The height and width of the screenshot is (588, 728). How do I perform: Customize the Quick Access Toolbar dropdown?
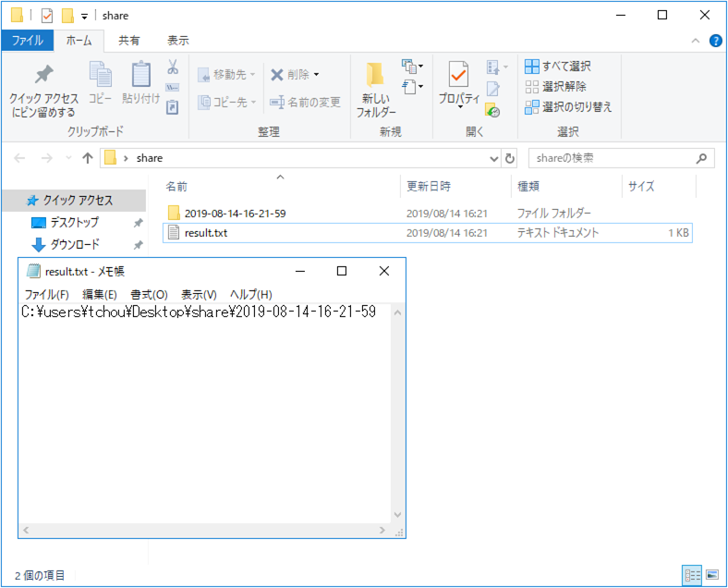click(x=84, y=17)
